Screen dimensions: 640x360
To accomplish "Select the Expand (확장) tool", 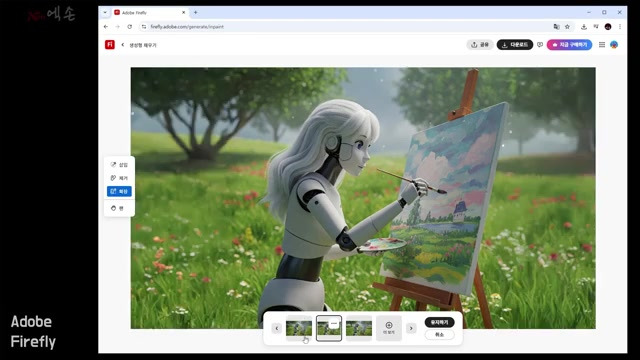I will coord(119,191).
